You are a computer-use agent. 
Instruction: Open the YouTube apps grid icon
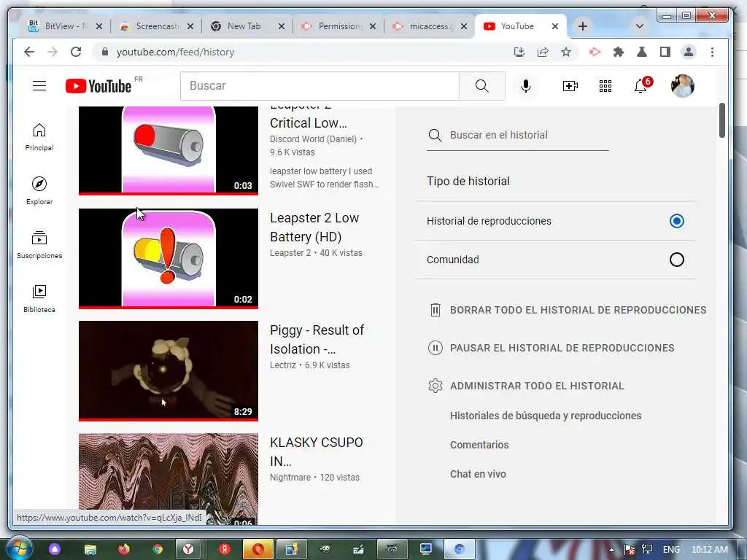(x=605, y=86)
